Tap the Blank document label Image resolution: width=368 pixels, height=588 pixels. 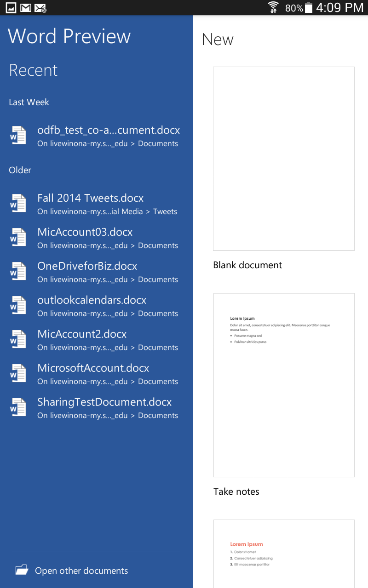(247, 265)
